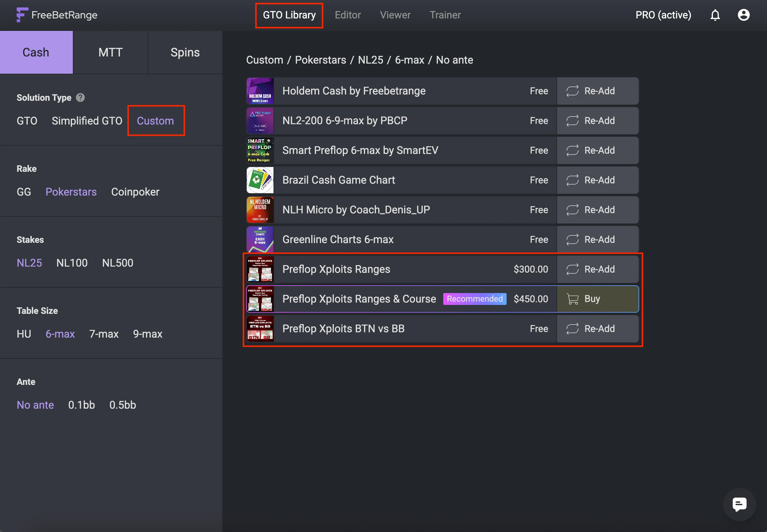
Task: Re-Add Smart Preflop 6-max by SmartEV
Action: click(x=598, y=150)
